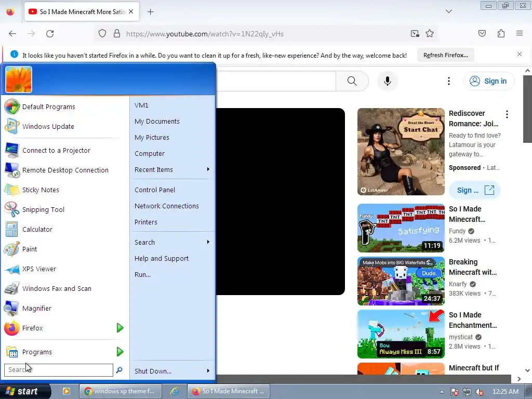Open XPS Viewer

pos(64,269)
